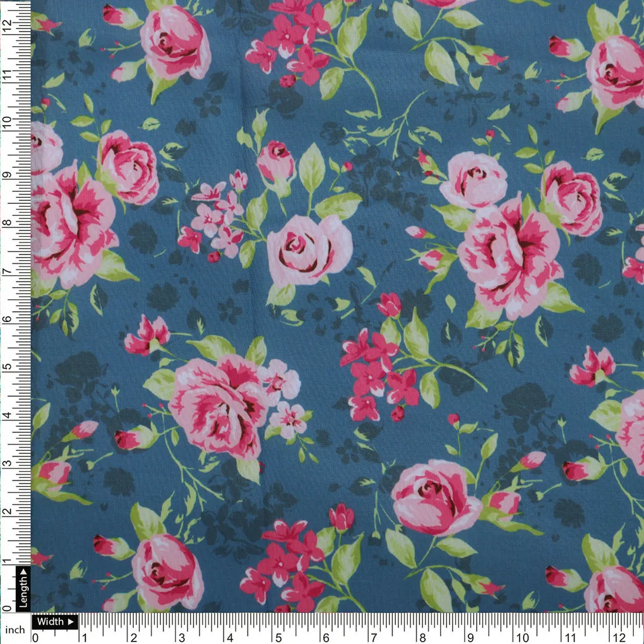The width and height of the screenshot is (644, 644).
Task: Click the rosebud directly above the central rose
Action: pos(276,160)
